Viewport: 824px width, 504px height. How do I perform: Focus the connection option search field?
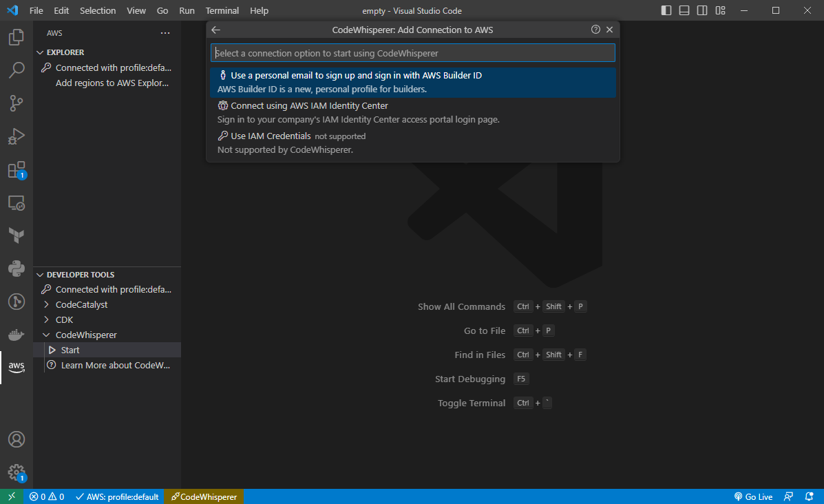pyautogui.click(x=412, y=53)
